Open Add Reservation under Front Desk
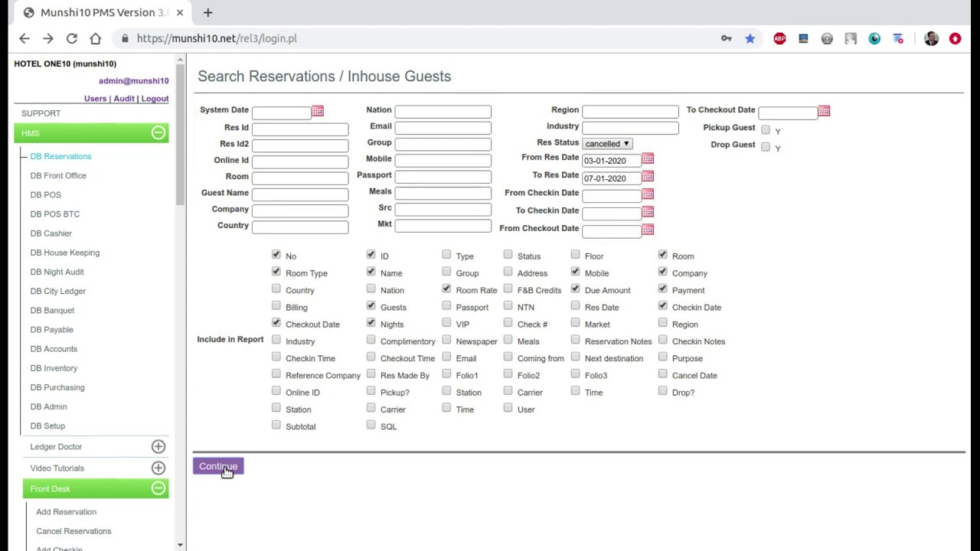 tap(66, 512)
